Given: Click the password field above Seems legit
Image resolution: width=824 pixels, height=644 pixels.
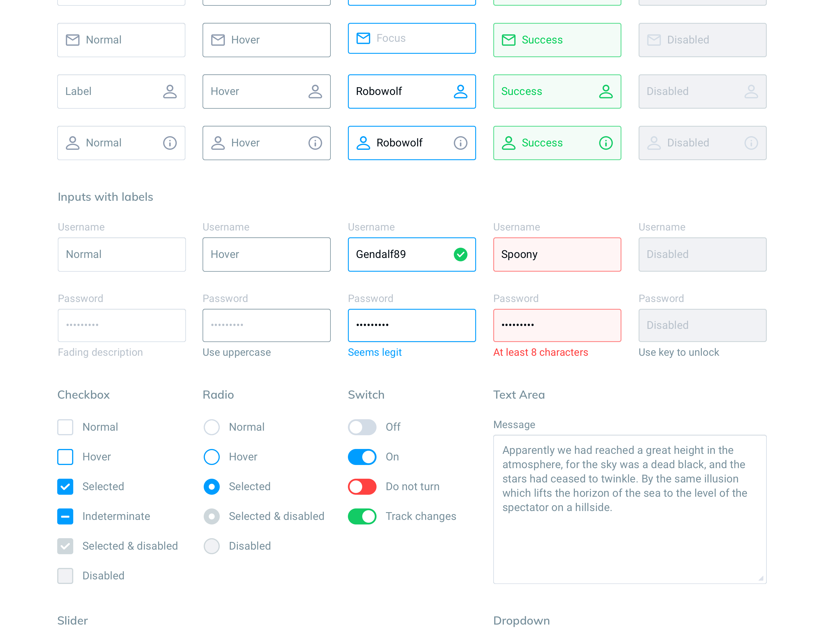Looking at the screenshot, I should coord(412,325).
